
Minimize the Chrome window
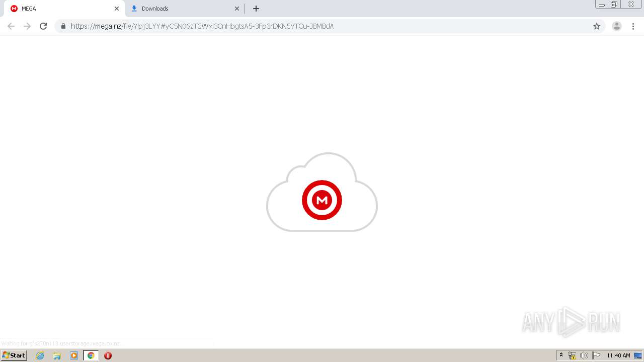pyautogui.click(x=602, y=4)
